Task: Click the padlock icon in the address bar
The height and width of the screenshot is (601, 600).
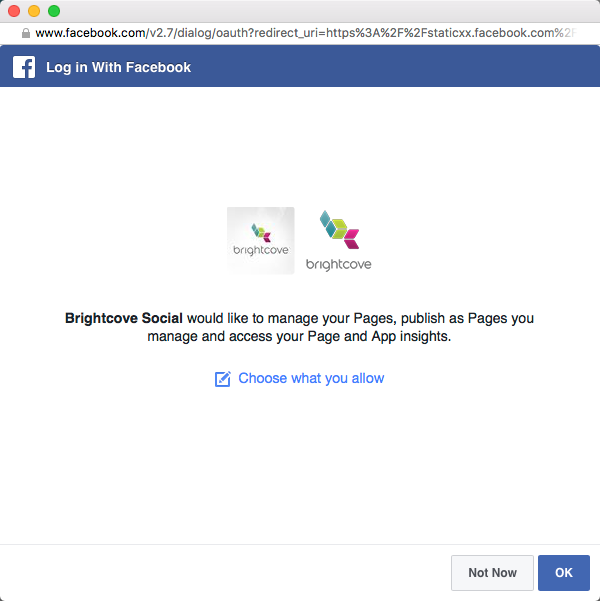Action: click(25, 33)
